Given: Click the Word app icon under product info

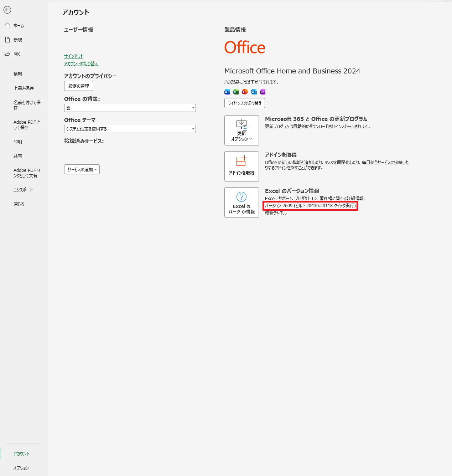Looking at the screenshot, I should [x=227, y=92].
